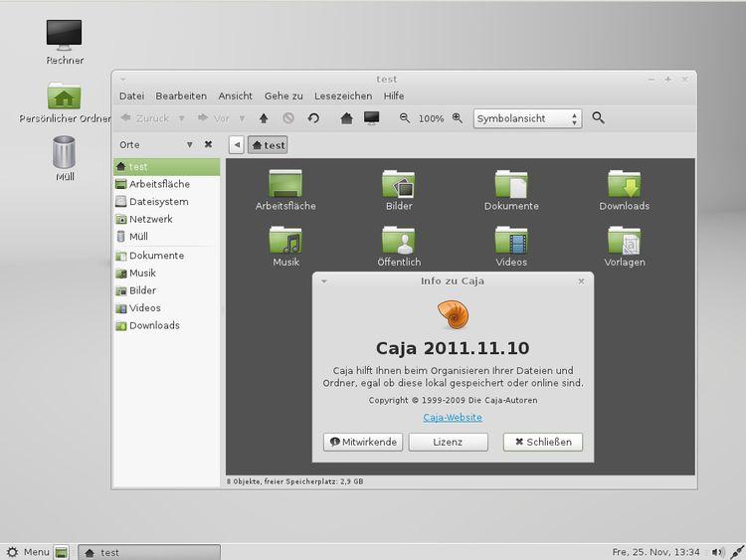The height and width of the screenshot is (560, 746).
Task: Click the Mitwirkende button
Action: coord(363,442)
